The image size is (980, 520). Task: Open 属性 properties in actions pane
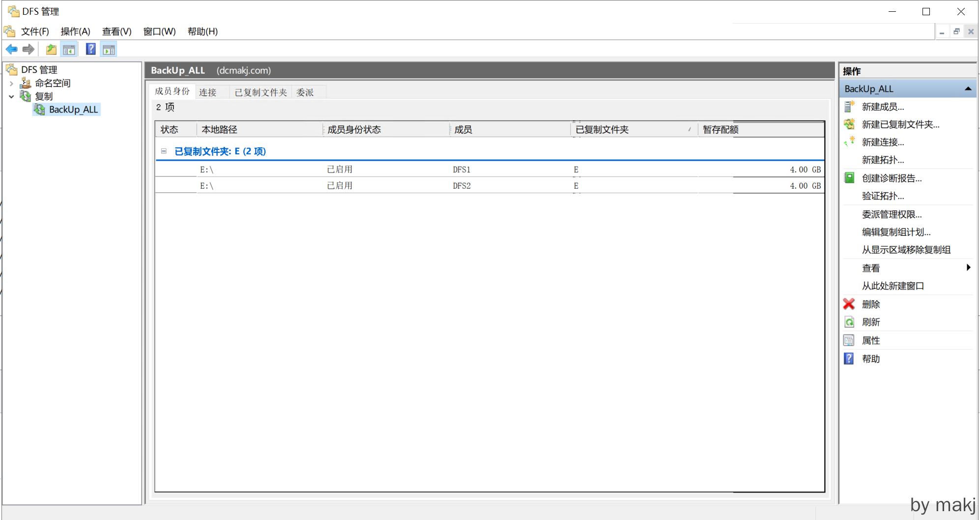pos(870,340)
